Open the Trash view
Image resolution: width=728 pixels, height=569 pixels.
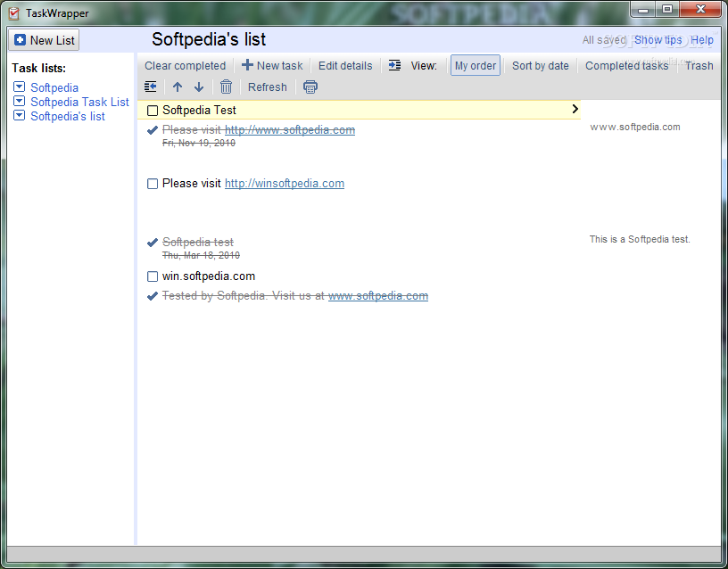699,65
